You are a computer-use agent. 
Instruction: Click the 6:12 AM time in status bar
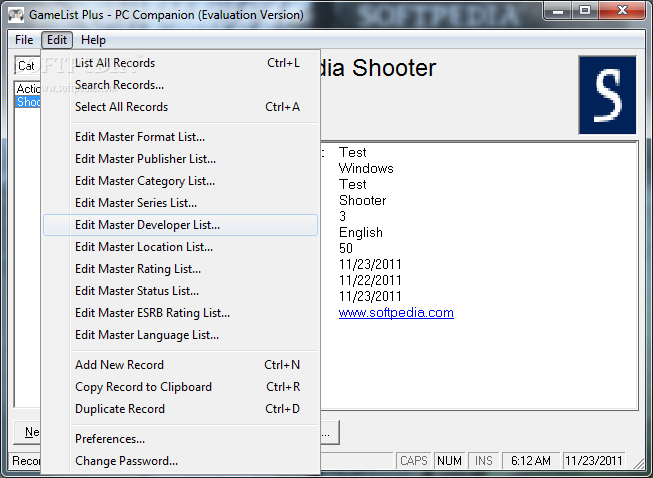[x=531, y=461]
